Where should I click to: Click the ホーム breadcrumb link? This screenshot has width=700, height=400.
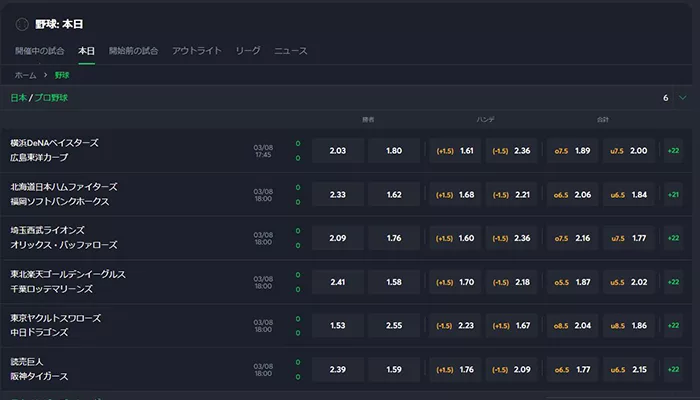[x=25, y=75]
